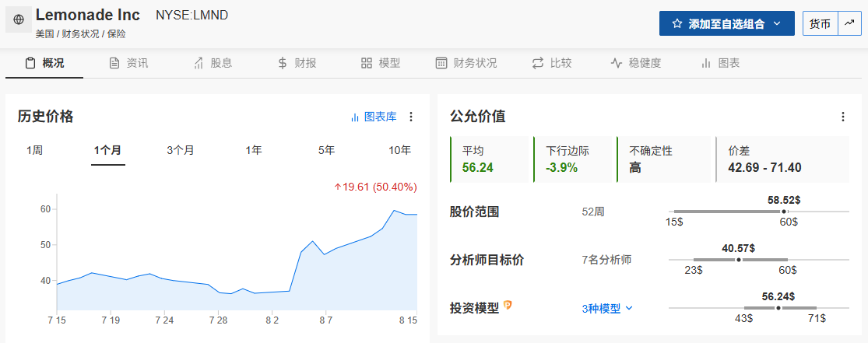
Task: Click the 19.61 (50.40%) change label
Action: click(x=375, y=187)
